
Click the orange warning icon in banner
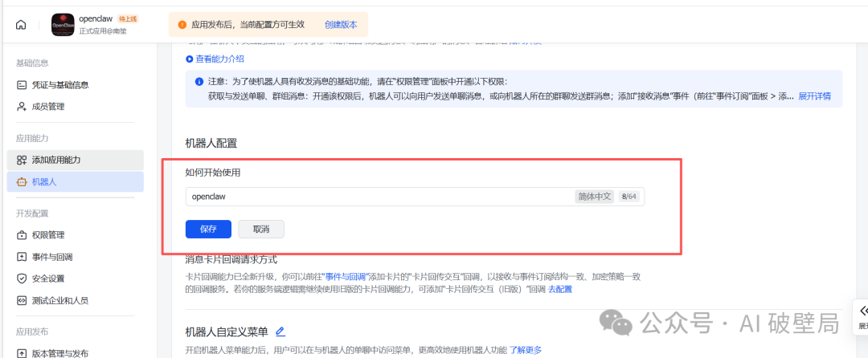[x=182, y=25]
